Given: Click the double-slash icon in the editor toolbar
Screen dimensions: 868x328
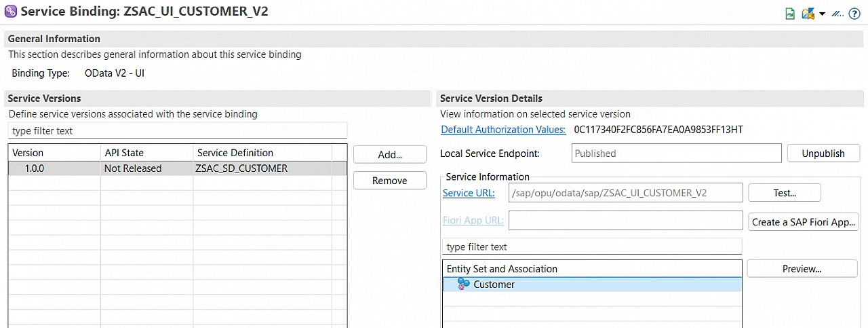Looking at the screenshot, I should pyautogui.click(x=838, y=14).
